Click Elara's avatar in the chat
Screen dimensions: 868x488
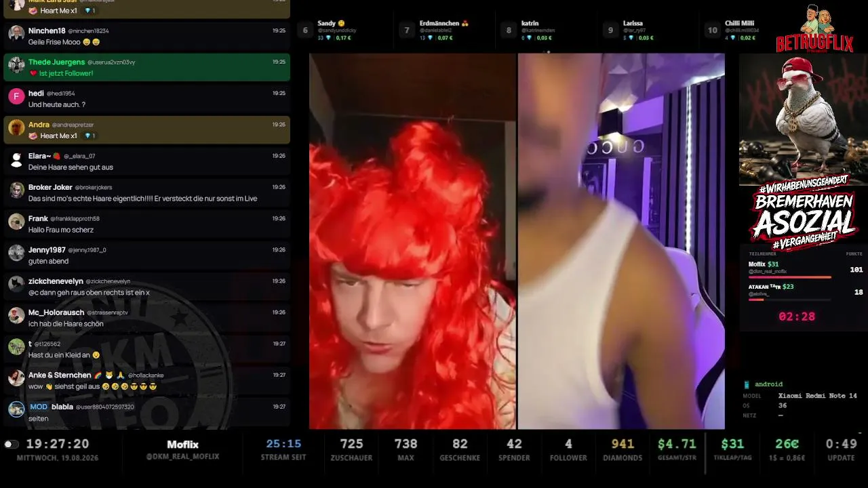[16, 159]
